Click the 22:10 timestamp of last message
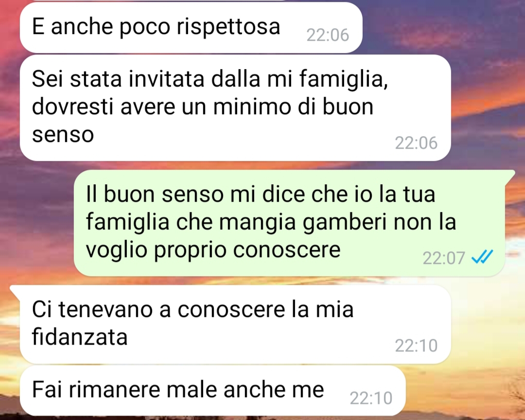Viewport: 525px width, 420px height. pyautogui.click(x=371, y=398)
